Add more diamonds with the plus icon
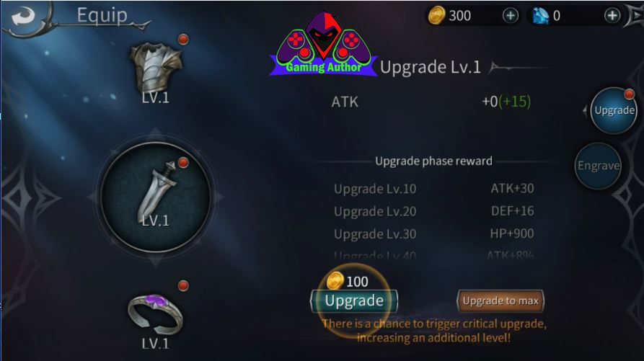 [612, 16]
